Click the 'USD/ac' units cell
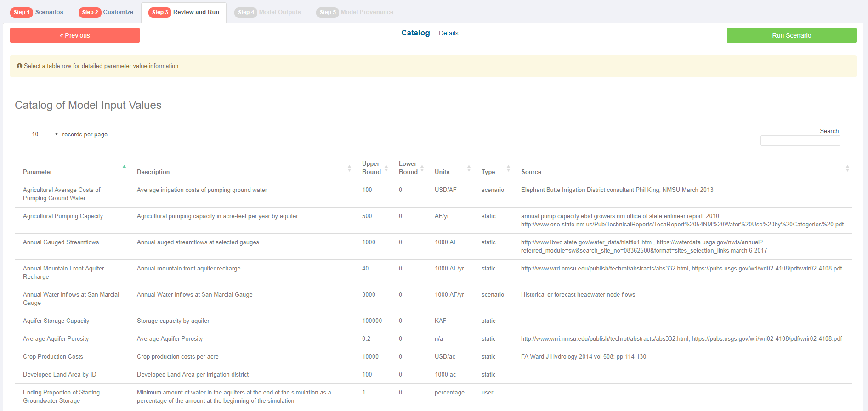Screen dimensions: 868x411 (x=445, y=357)
